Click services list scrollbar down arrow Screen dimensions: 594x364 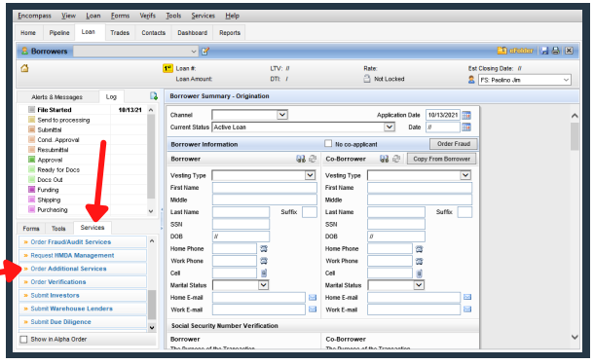(152, 327)
